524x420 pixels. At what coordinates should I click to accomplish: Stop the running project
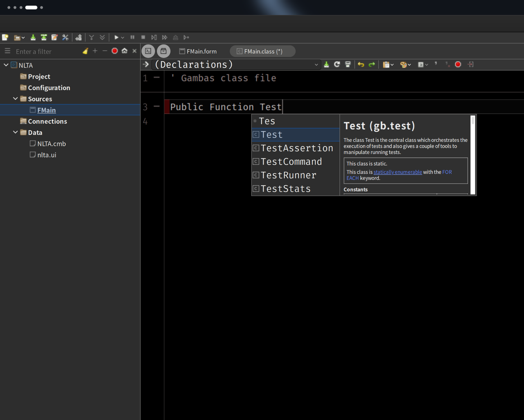(x=143, y=37)
